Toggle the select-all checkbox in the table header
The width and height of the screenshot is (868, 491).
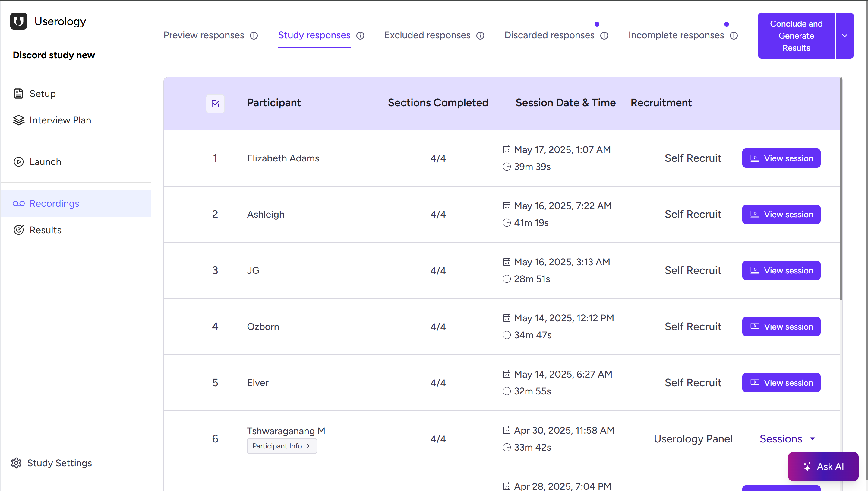(x=215, y=104)
